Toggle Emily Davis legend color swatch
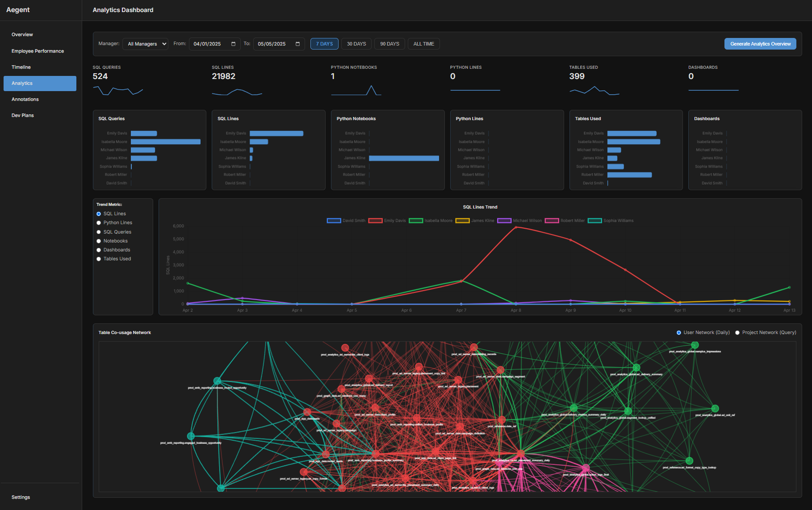 pos(375,221)
